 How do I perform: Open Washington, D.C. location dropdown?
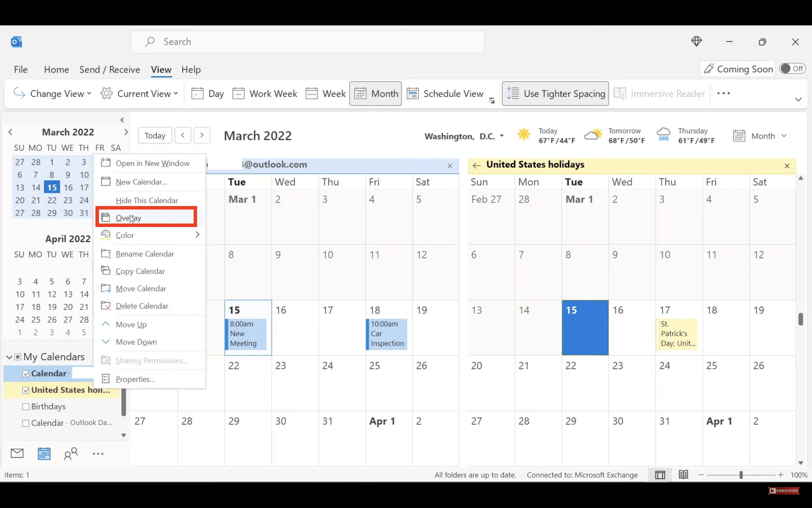(x=464, y=136)
